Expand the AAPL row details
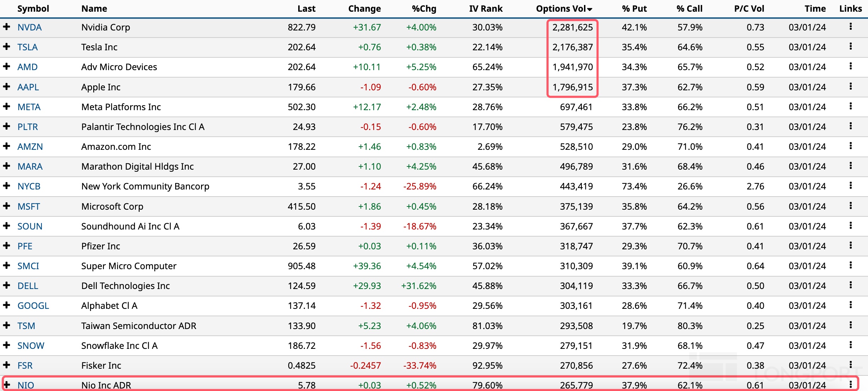The width and height of the screenshot is (868, 391). [6, 86]
